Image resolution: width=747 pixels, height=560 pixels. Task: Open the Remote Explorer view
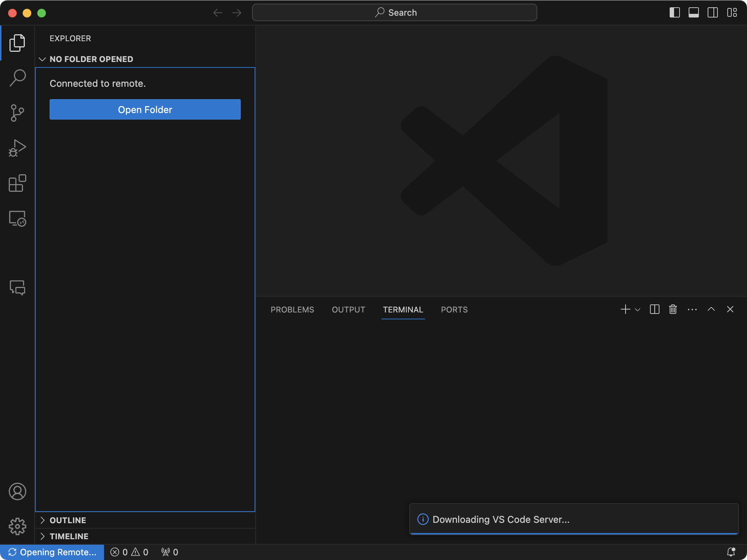tap(17, 218)
